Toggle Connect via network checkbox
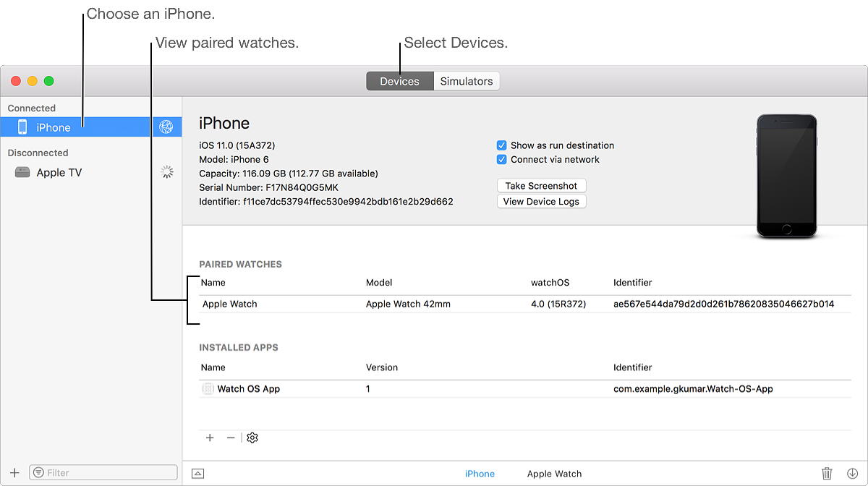The image size is (868, 486). [x=501, y=160]
